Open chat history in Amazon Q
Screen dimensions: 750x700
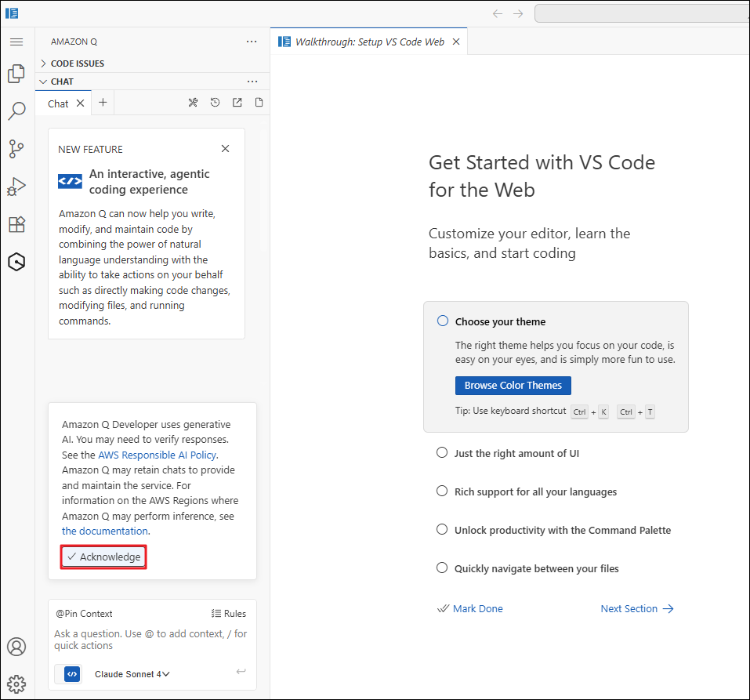point(215,103)
